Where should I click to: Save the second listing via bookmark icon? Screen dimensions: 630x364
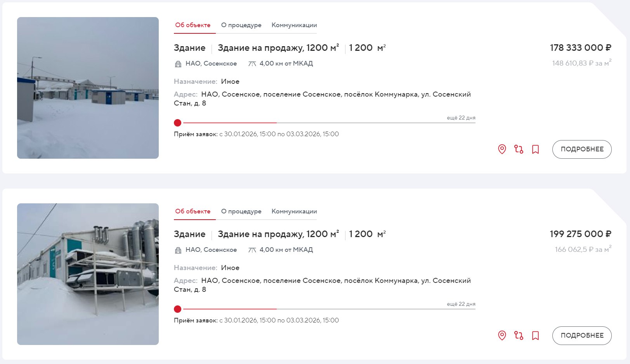click(x=536, y=335)
